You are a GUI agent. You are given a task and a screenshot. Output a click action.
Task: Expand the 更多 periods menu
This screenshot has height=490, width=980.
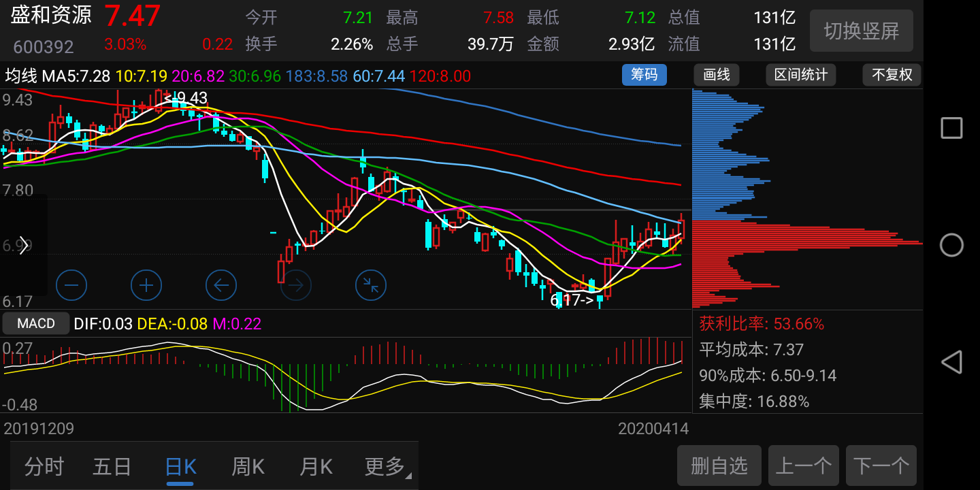(x=388, y=467)
